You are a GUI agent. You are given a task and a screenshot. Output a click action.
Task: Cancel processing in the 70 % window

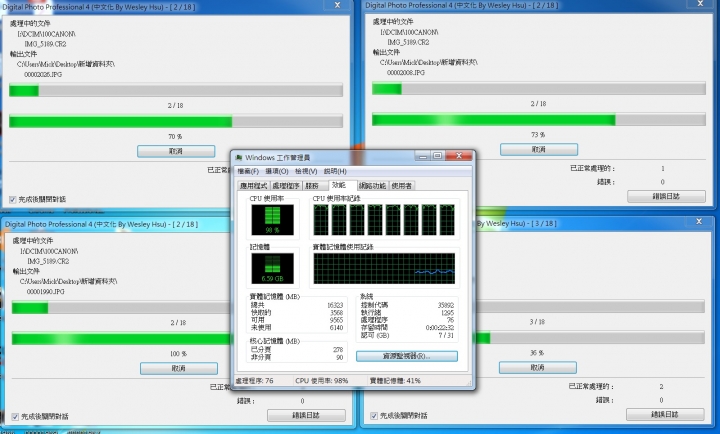(x=176, y=151)
